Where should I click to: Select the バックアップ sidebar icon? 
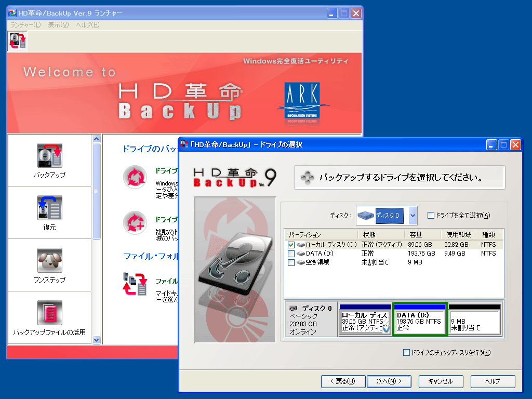coord(50,155)
